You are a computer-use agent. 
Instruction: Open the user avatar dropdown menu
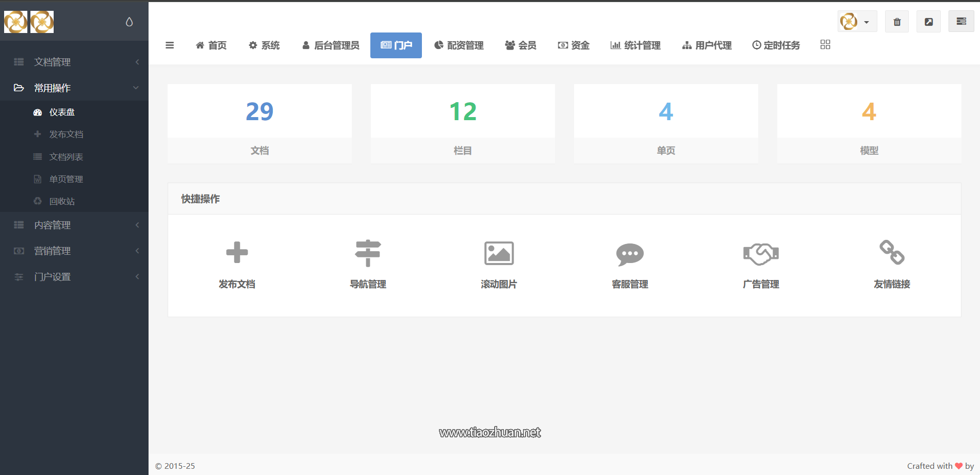click(x=857, y=22)
